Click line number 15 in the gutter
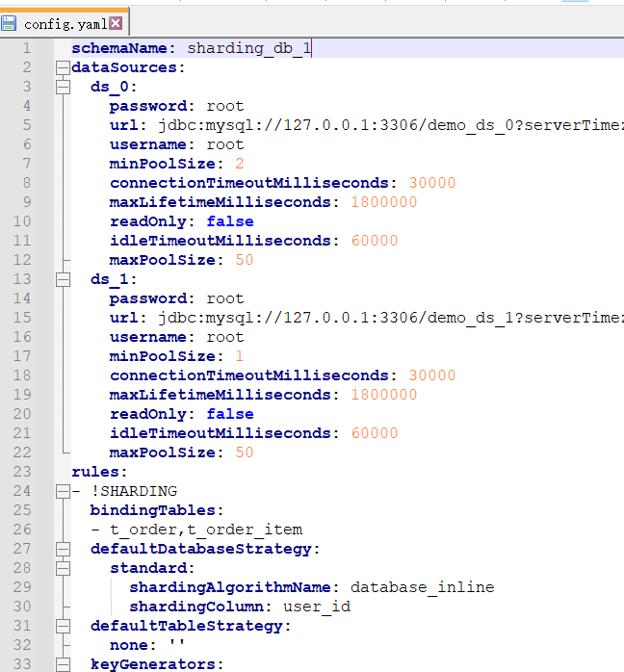The width and height of the screenshot is (624, 672). [x=22, y=318]
